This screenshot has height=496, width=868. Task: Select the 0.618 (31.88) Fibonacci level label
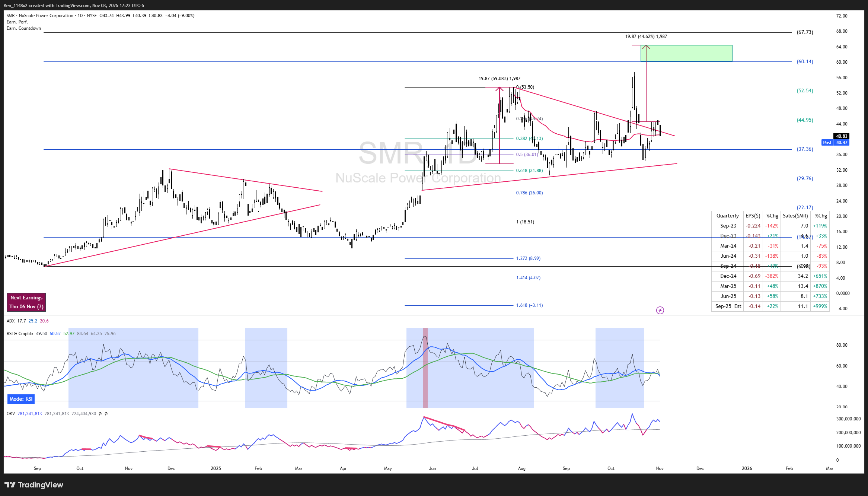click(x=529, y=171)
